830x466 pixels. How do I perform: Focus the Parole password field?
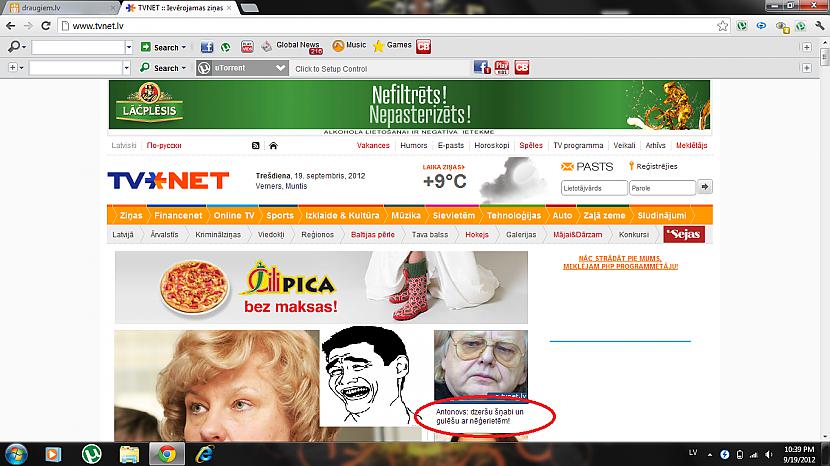click(x=662, y=188)
